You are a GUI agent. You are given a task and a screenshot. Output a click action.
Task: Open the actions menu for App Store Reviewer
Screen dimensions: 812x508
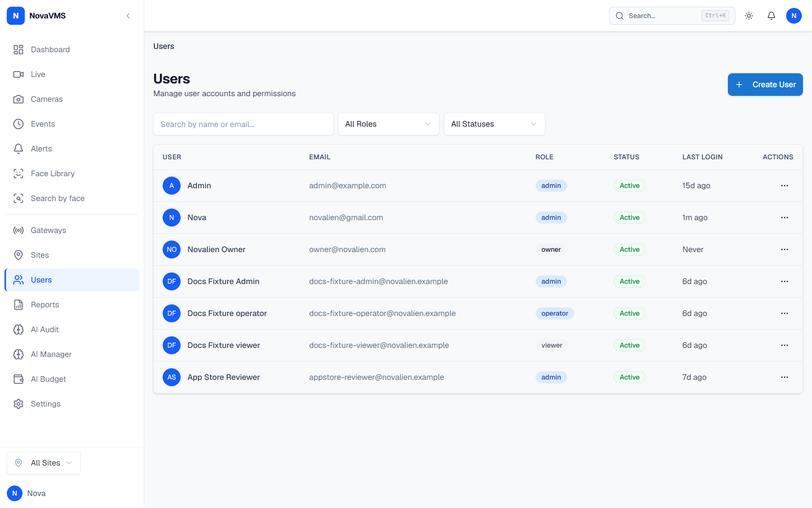point(785,377)
